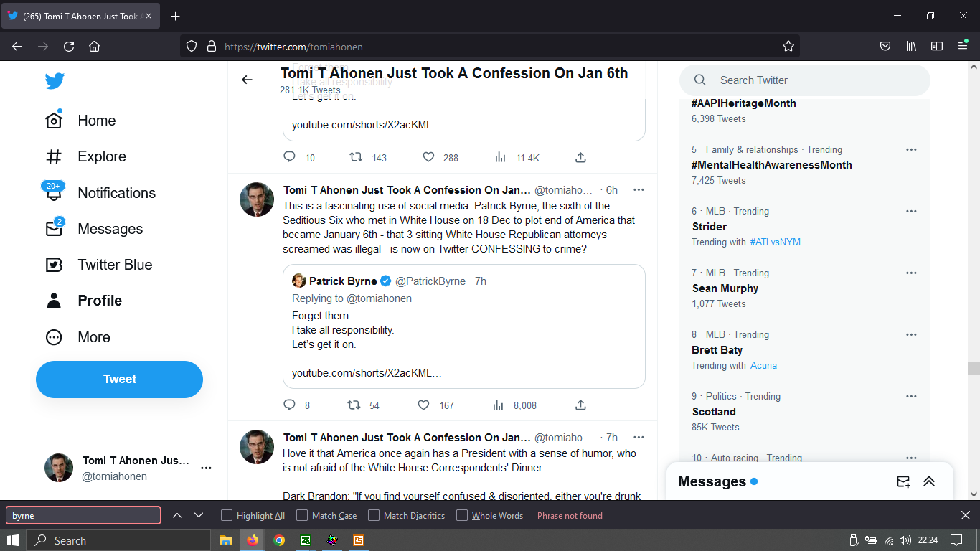The width and height of the screenshot is (980, 551).
Task: Enable Highlight All in the find bar
Action: (227, 515)
